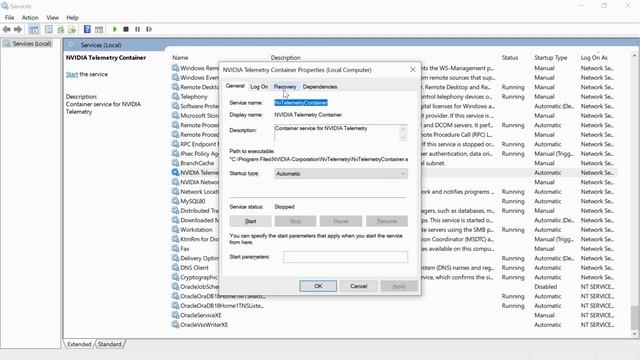Switch to the Log On tab
Screen dimensions: 640x360
(x=259, y=87)
